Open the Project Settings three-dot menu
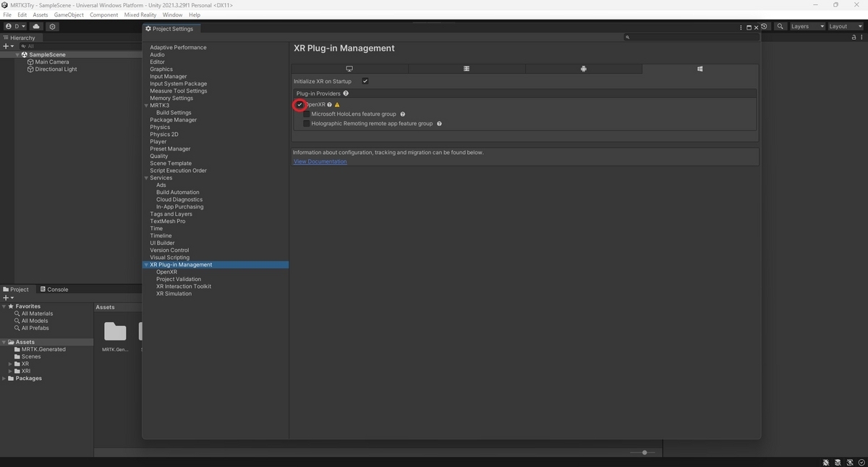 pos(741,28)
